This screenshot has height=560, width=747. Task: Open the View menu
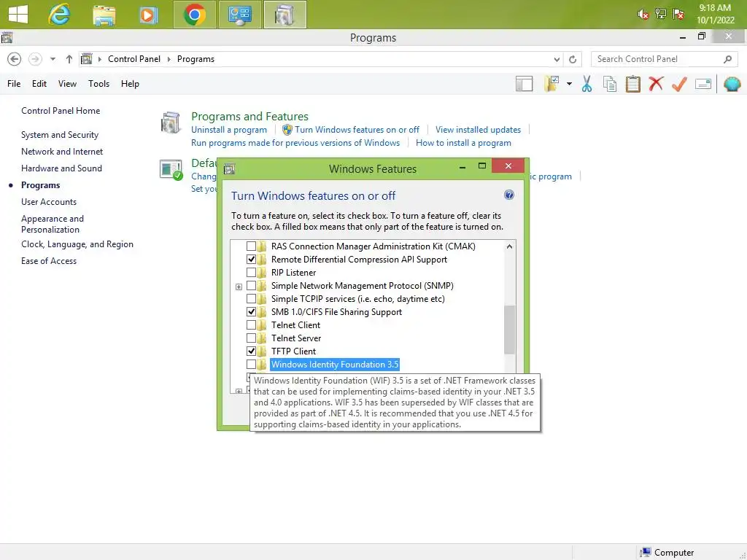(67, 84)
